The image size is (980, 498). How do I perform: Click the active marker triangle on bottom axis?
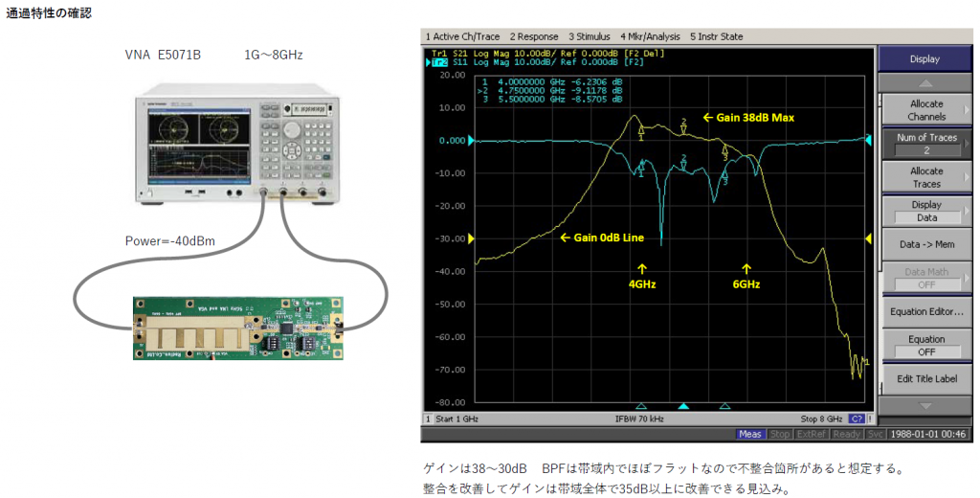tap(683, 406)
